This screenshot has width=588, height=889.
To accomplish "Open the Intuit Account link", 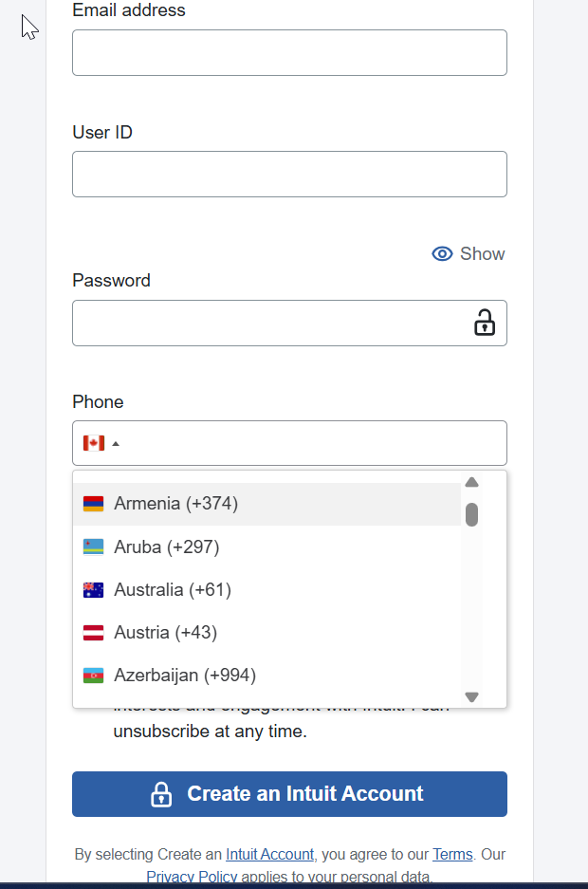I will coord(269,854).
